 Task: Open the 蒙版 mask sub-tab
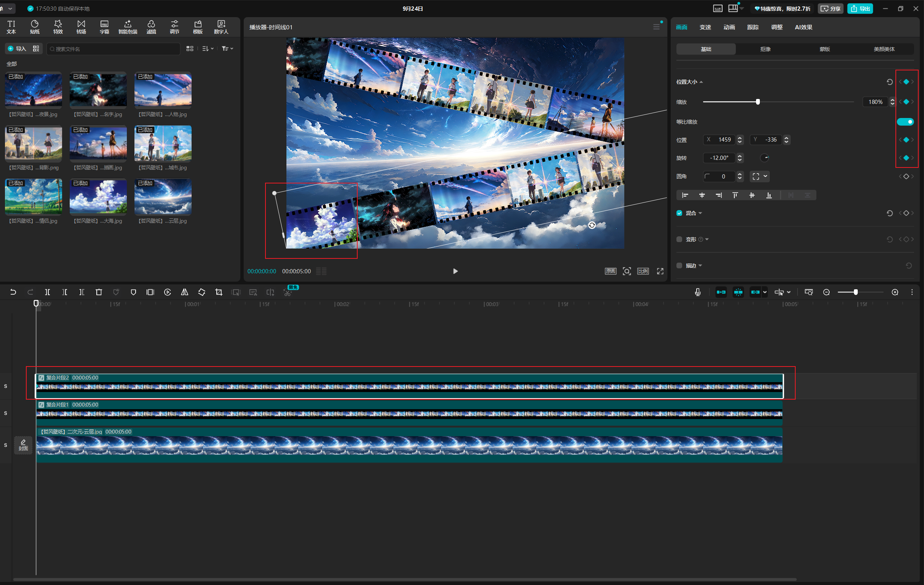click(x=825, y=49)
